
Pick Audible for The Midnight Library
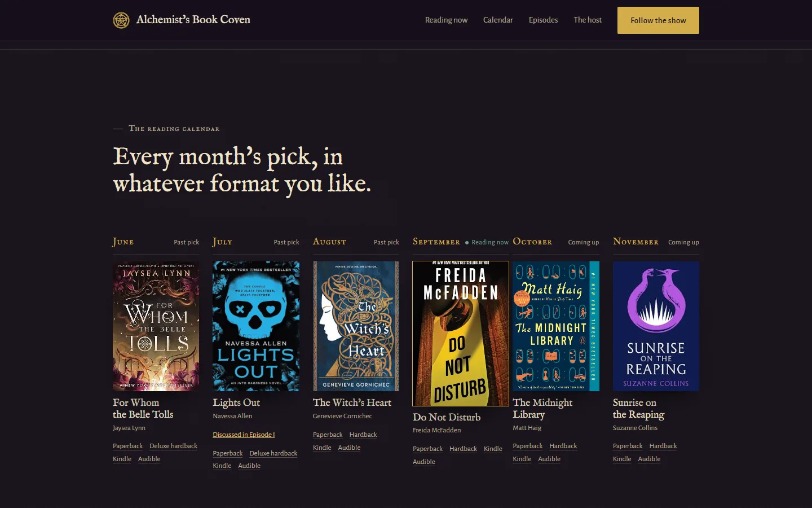pyautogui.click(x=549, y=459)
